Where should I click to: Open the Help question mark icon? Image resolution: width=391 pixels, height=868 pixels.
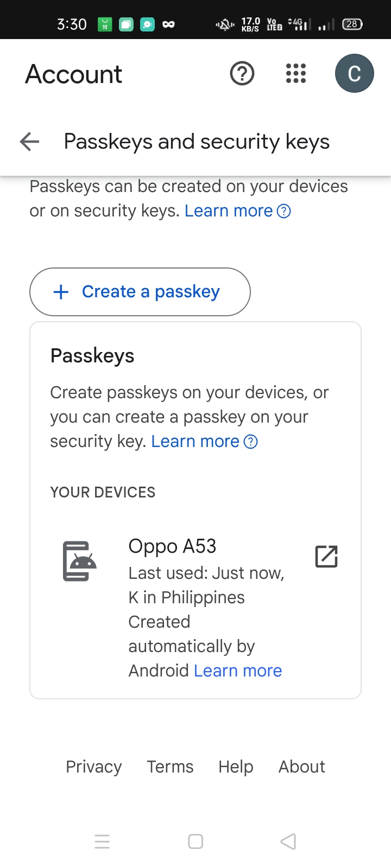coord(242,73)
